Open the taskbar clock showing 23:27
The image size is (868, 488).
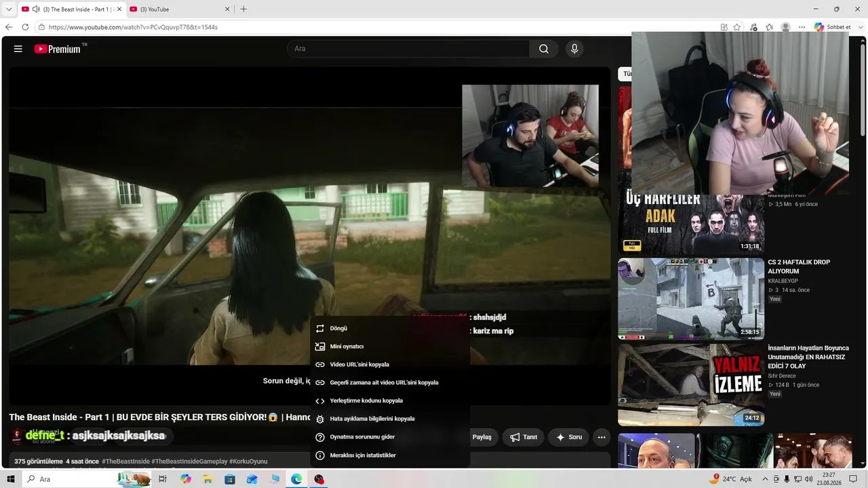[x=829, y=479]
